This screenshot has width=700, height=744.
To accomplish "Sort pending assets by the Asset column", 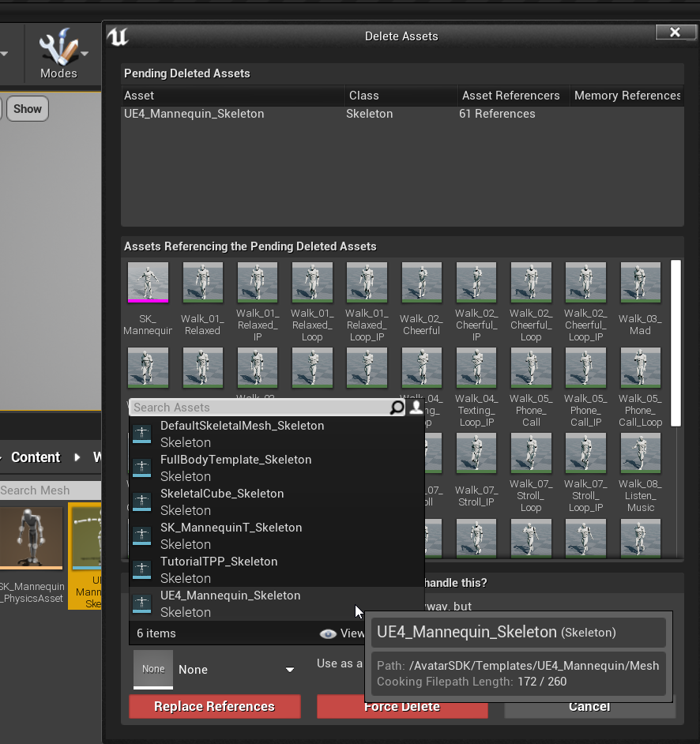I will pyautogui.click(x=232, y=96).
